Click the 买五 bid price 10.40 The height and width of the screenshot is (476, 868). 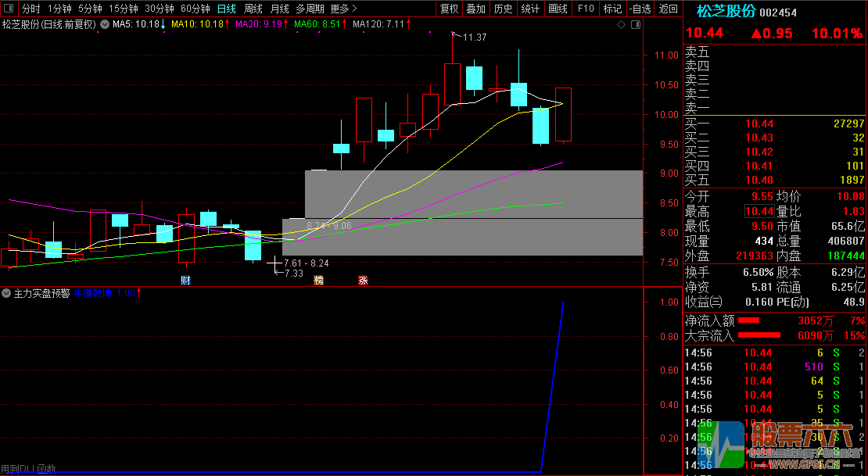coord(759,180)
